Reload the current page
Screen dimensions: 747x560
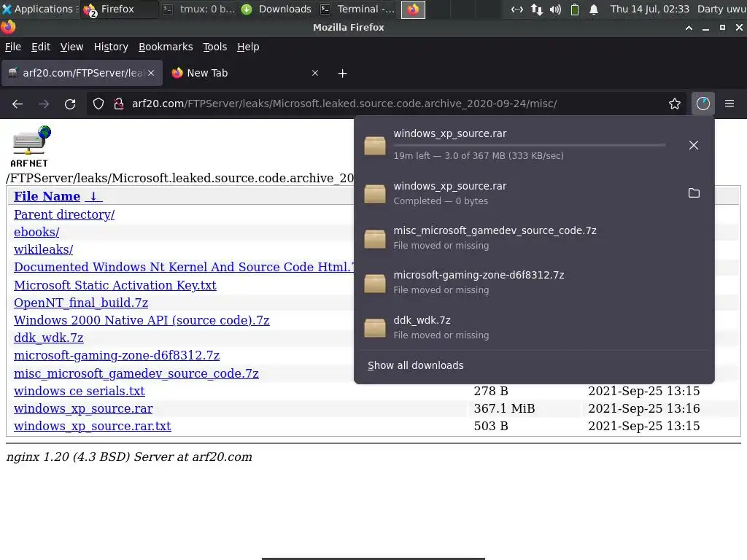[x=70, y=104]
